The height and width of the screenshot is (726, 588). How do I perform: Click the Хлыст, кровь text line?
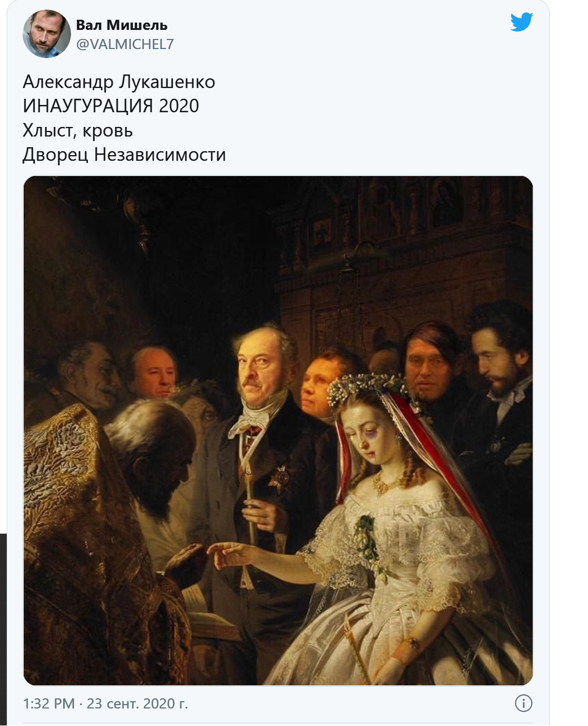coord(78,130)
